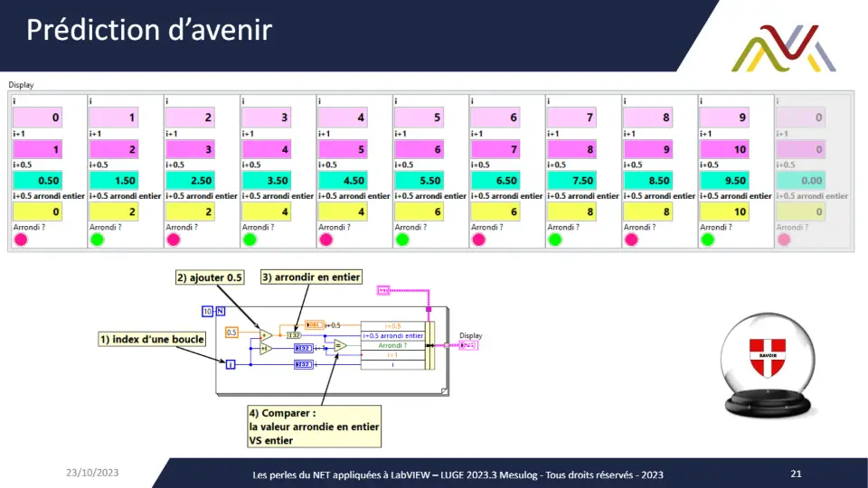Click the company logo in the header
The image size is (868, 488).
click(783, 48)
